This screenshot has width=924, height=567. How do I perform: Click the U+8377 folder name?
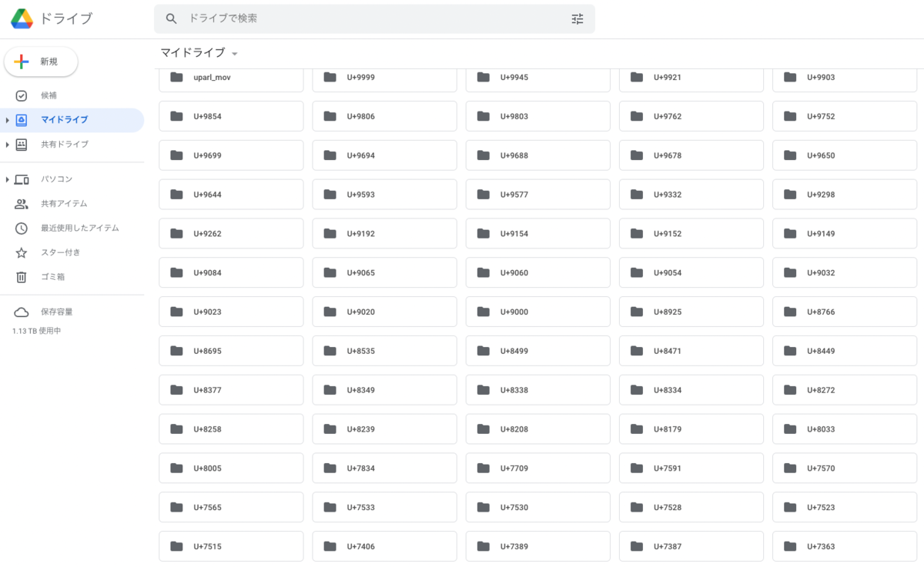207,391
